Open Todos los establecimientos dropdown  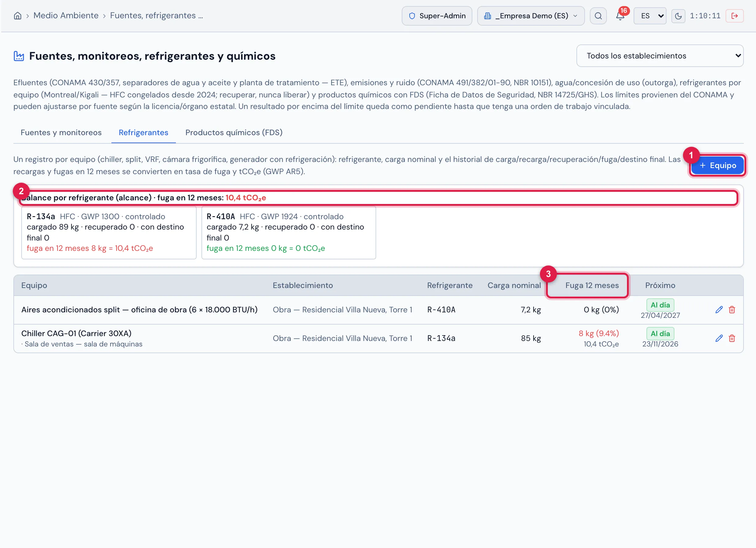point(660,56)
